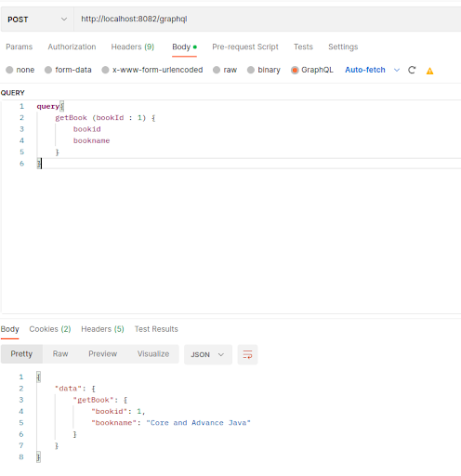Click the Raw response view button
461x476 pixels.
click(x=60, y=354)
